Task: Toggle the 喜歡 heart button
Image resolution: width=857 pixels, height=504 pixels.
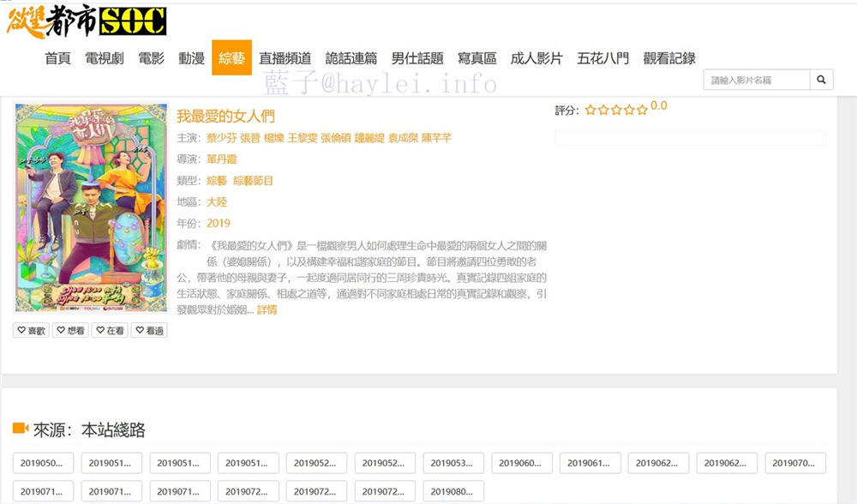Action: click(31, 330)
